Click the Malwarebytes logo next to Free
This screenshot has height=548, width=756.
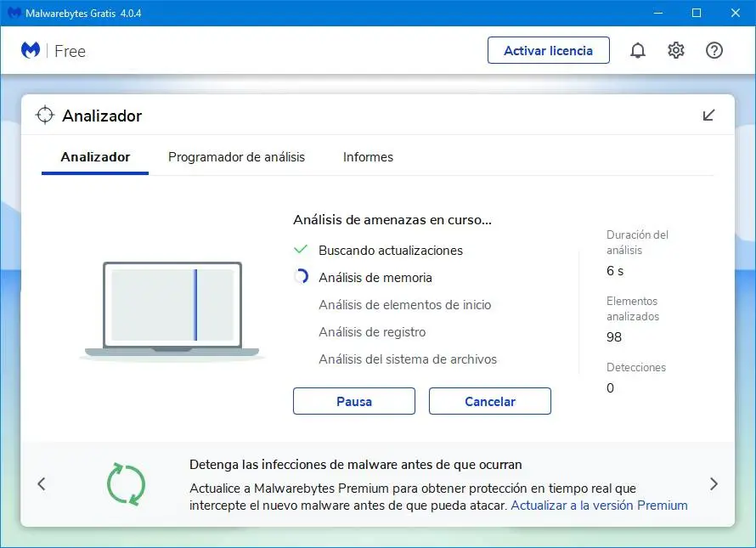(x=31, y=50)
